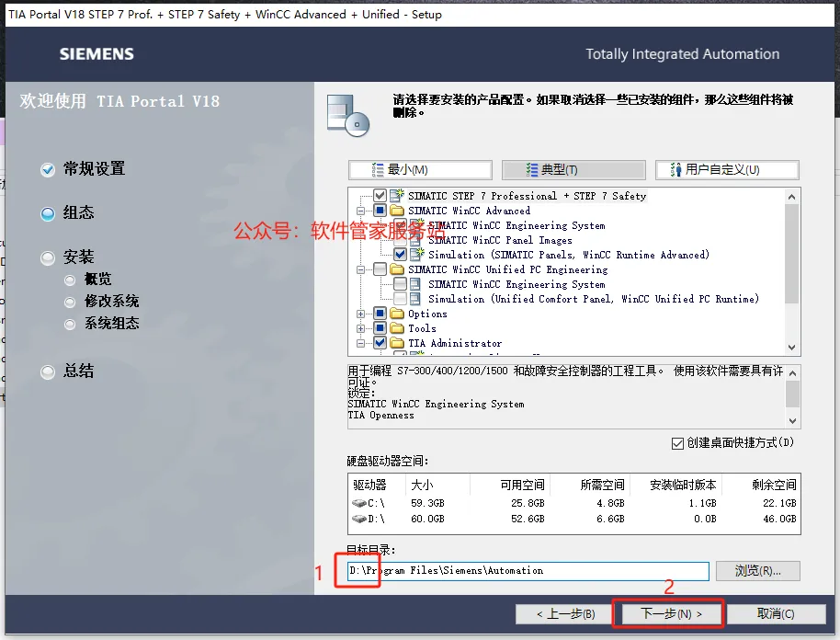This screenshot has width=840, height=640.
Task: Uncheck Simulation (SIMATIC Panels, WinCC Runtime Advanced)
Action: pos(400,254)
